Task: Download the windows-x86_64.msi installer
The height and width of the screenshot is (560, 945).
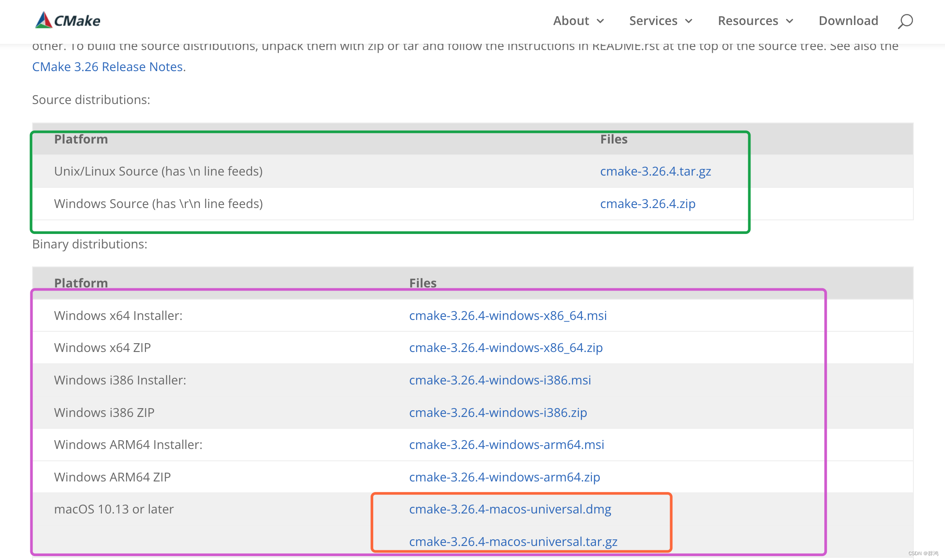Action: point(508,316)
